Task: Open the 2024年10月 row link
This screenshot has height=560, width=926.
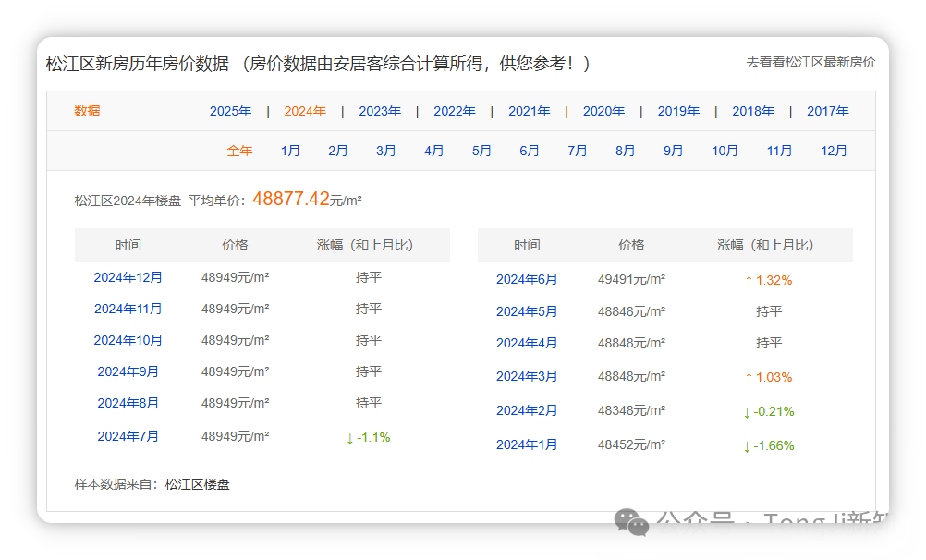Action: pyautogui.click(x=128, y=340)
